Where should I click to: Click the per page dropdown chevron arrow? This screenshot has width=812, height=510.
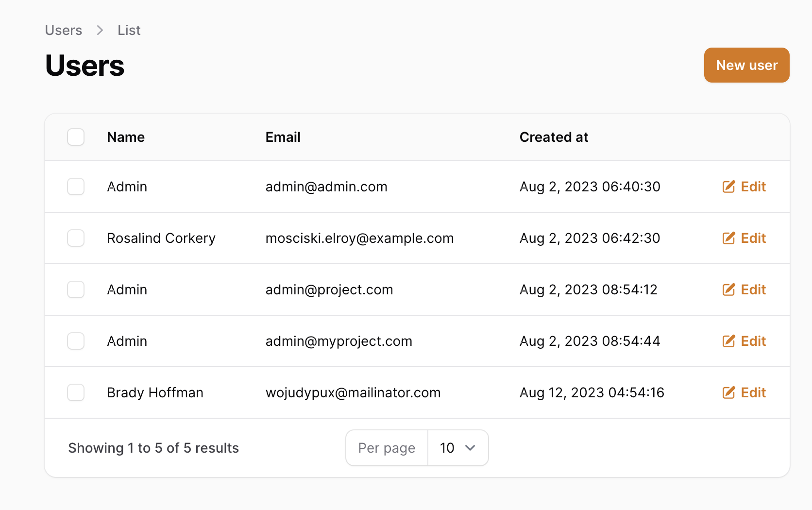point(470,448)
